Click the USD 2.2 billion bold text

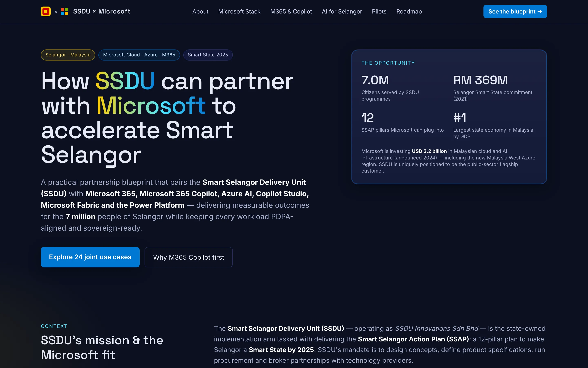point(429,151)
